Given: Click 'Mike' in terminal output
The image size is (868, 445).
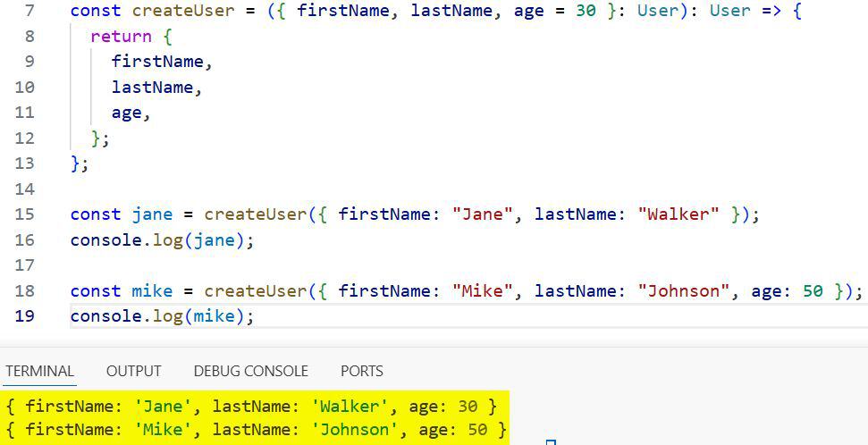Looking at the screenshot, I should coord(164,430).
